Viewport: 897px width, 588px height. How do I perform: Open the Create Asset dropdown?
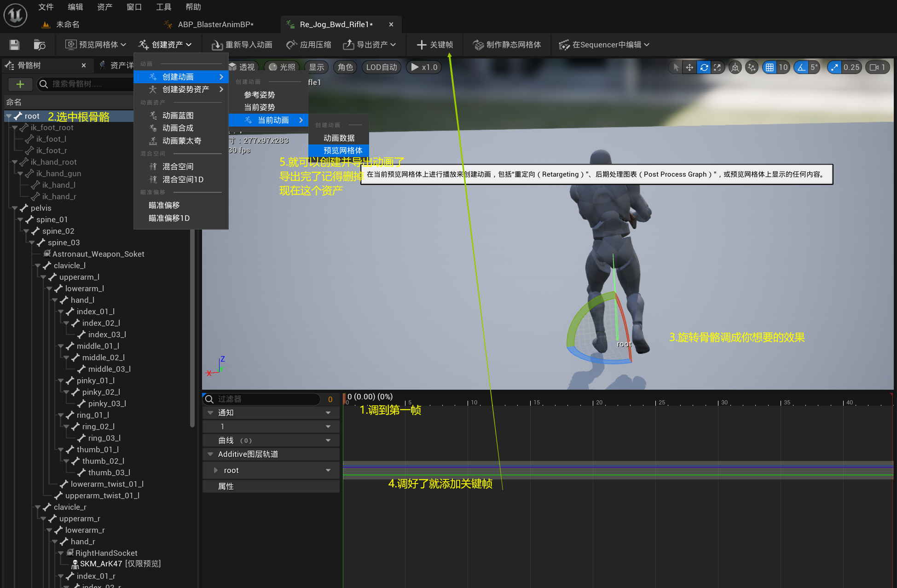[165, 45]
